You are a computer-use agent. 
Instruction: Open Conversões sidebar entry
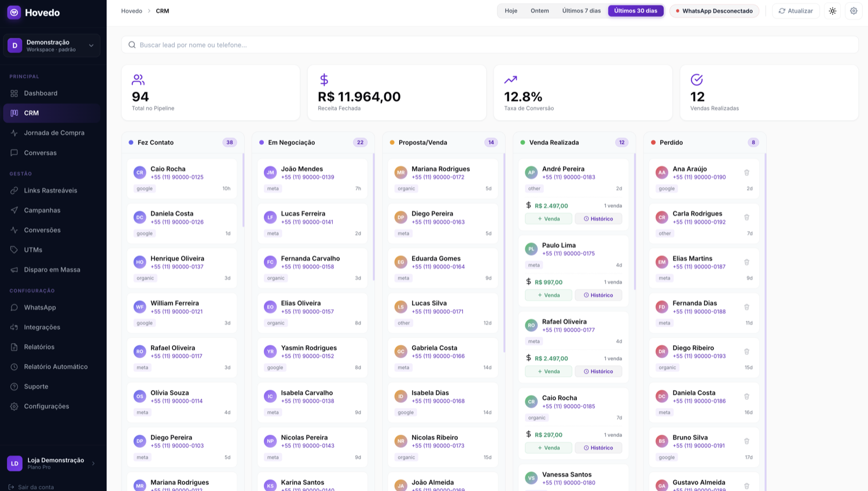click(x=52, y=230)
